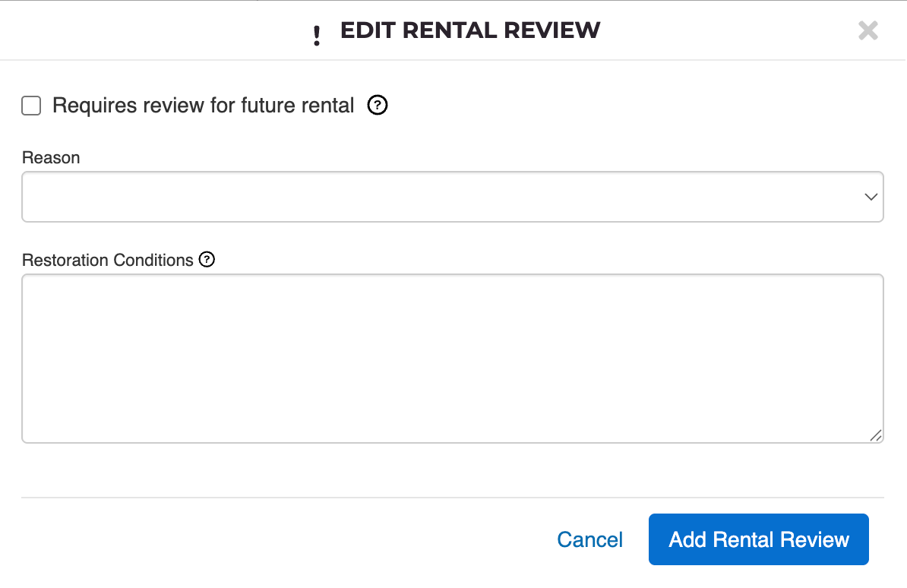Click the divider line above the footer buttons
This screenshot has width=907, height=588.
(452, 498)
